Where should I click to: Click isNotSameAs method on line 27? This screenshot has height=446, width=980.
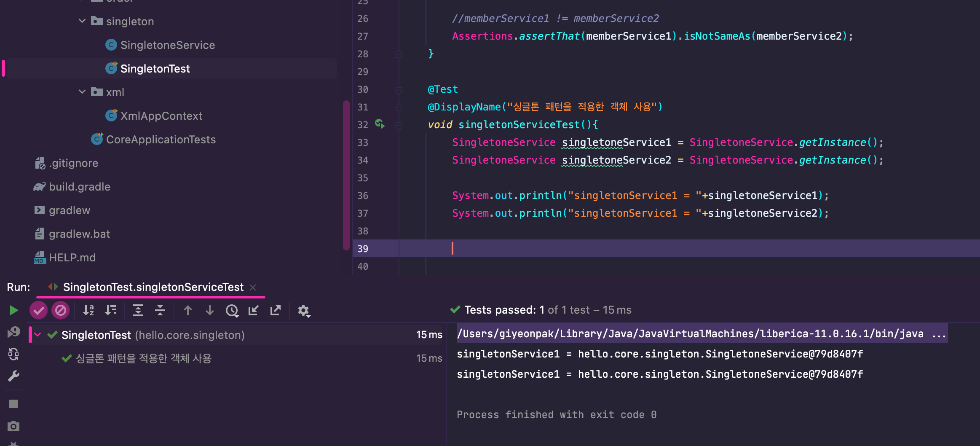tap(717, 36)
